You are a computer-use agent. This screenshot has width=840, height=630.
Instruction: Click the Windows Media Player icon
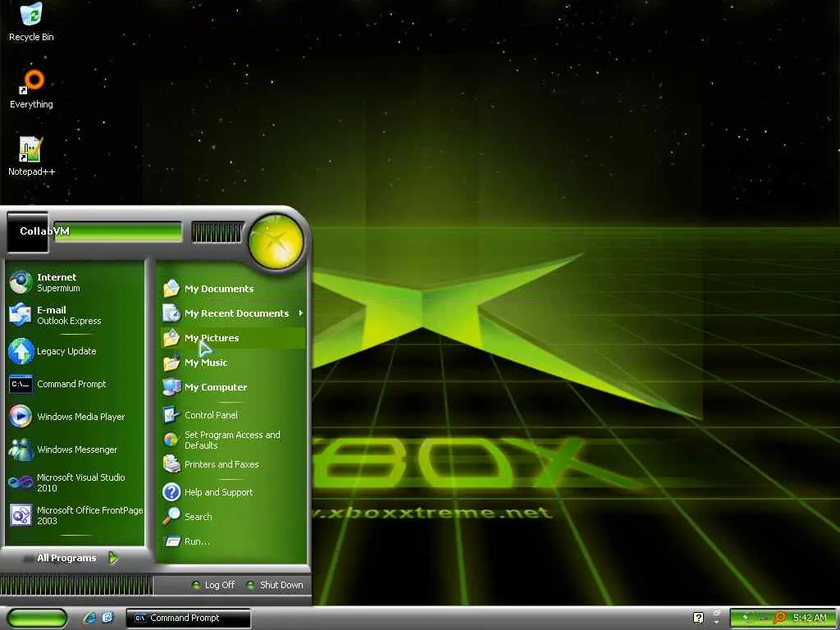click(21, 417)
